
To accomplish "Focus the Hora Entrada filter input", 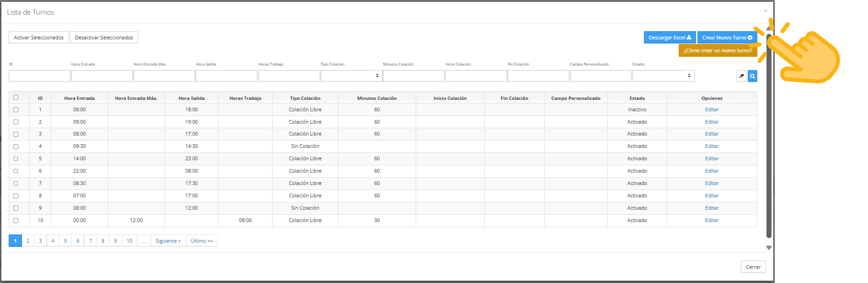I will [x=102, y=76].
